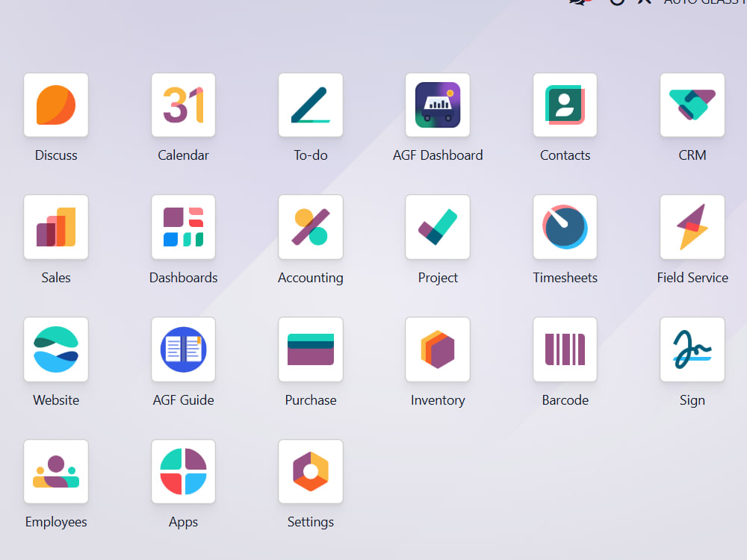
Task: Open the To-do app
Action: coord(311,105)
